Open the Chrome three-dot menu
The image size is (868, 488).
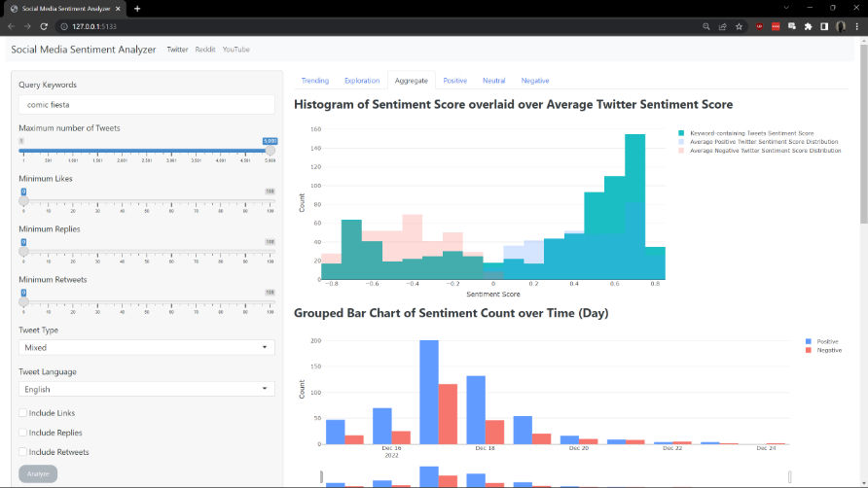(x=856, y=26)
